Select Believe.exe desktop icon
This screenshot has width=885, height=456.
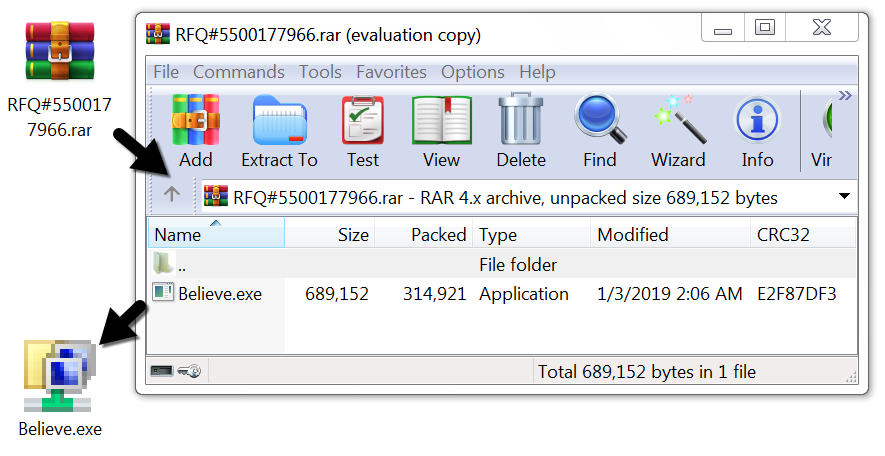click(x=60, y=388)
